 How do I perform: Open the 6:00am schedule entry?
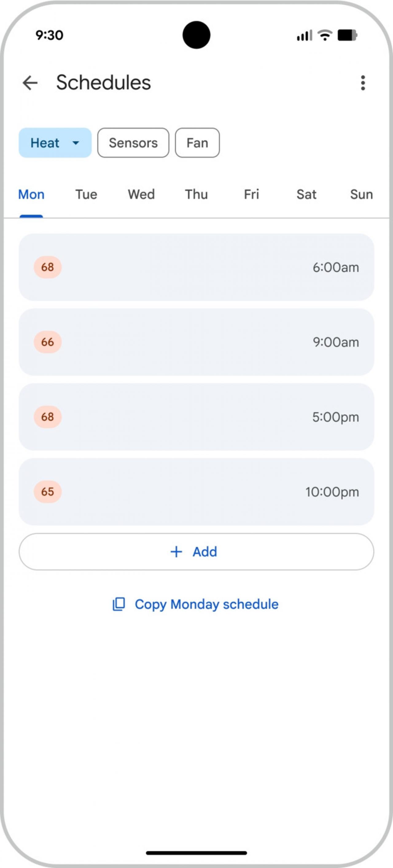(x=196, y=267)
